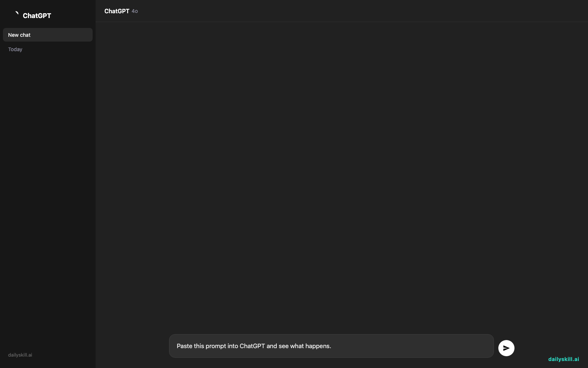Click the ChatGPT 4o model header
The image size is (588, 368).
tap(121, 11)
